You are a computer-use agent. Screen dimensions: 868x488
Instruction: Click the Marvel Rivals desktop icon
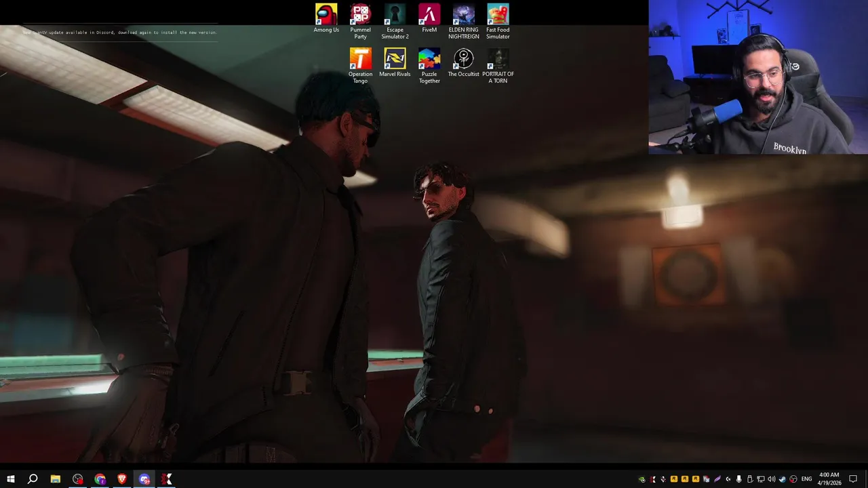coord(395,62)
